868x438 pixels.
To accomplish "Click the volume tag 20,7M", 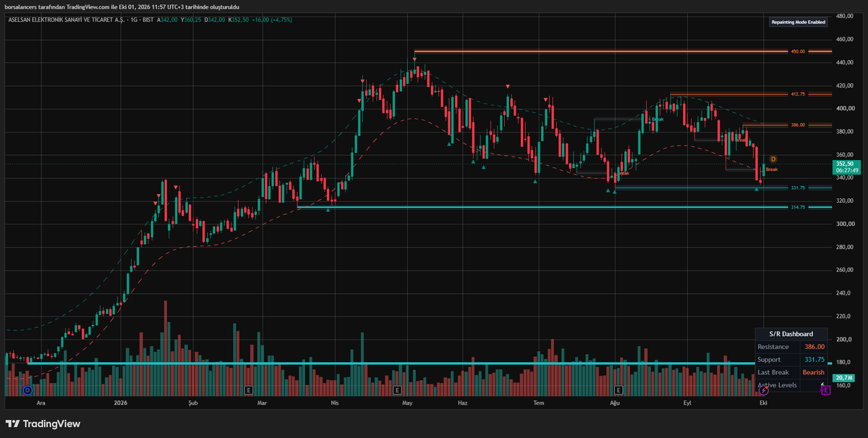I will pos(843,378).
